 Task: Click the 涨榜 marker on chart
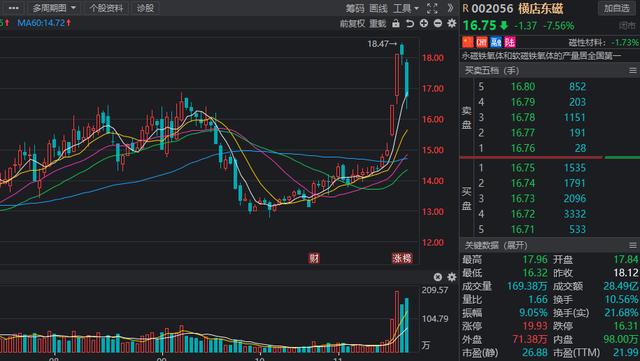pyautogui.click(x=402, y=258)
